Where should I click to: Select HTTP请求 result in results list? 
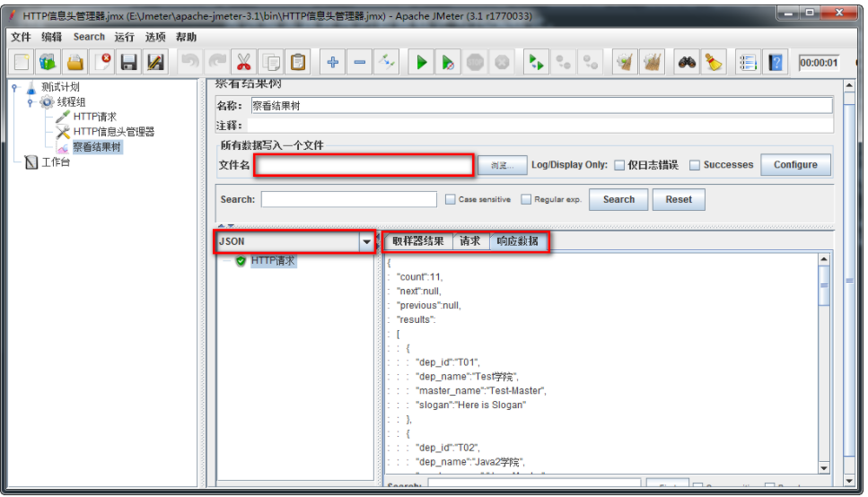tap(273, 261)
